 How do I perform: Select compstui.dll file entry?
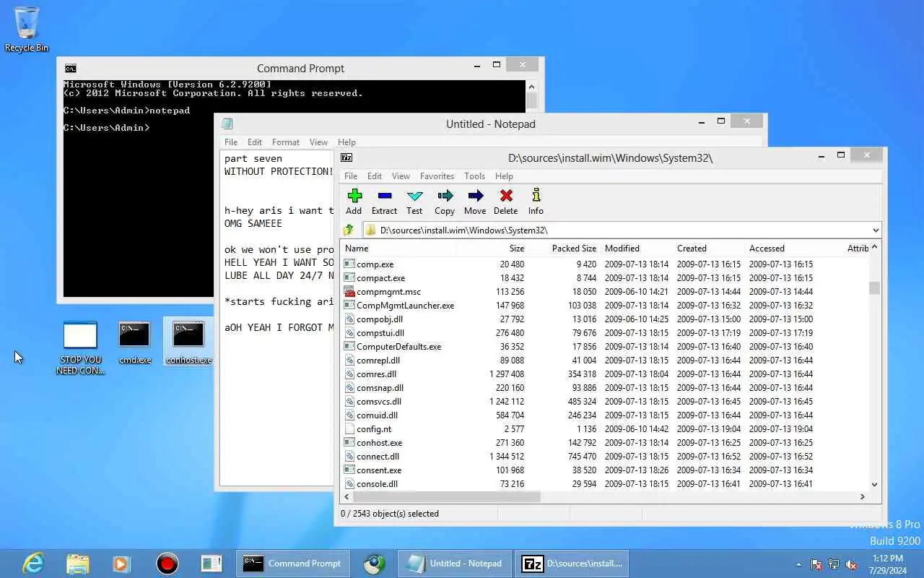tap(380, 333)
